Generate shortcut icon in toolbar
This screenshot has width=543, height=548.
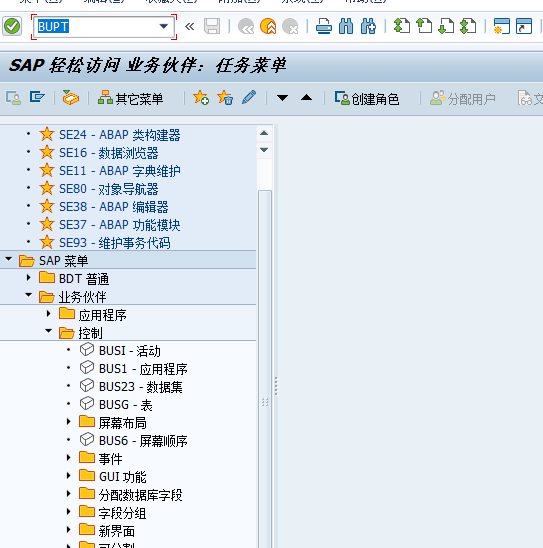tap(524, 27)
